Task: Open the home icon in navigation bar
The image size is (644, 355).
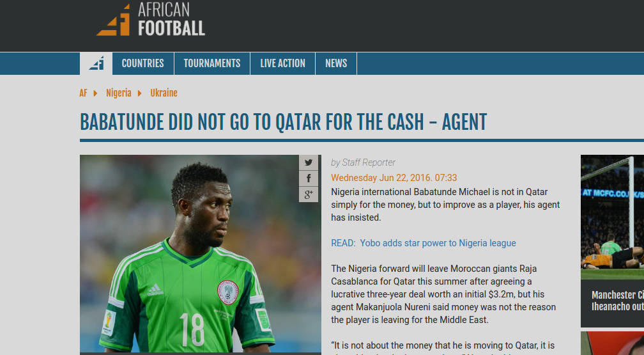Action: click(x=96, y=63)
